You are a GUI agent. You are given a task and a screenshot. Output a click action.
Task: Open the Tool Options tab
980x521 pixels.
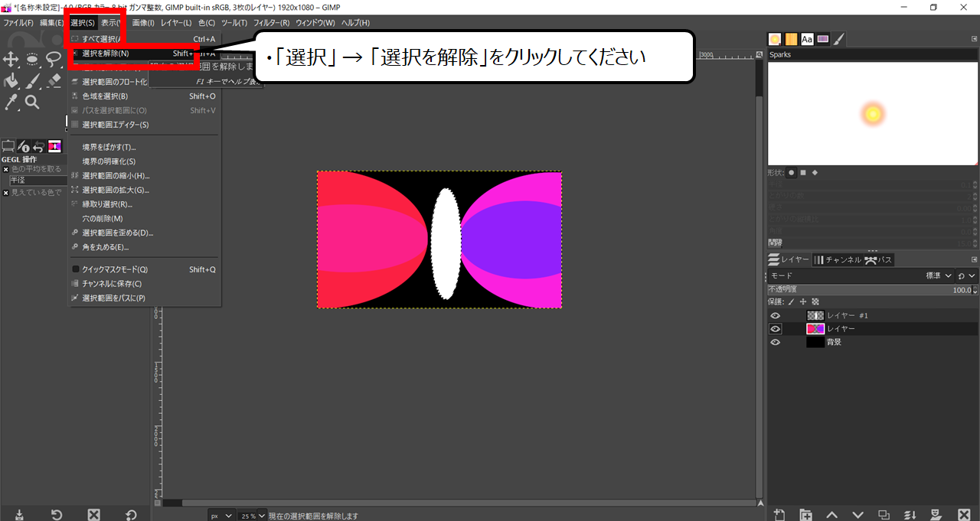[8, 146]
